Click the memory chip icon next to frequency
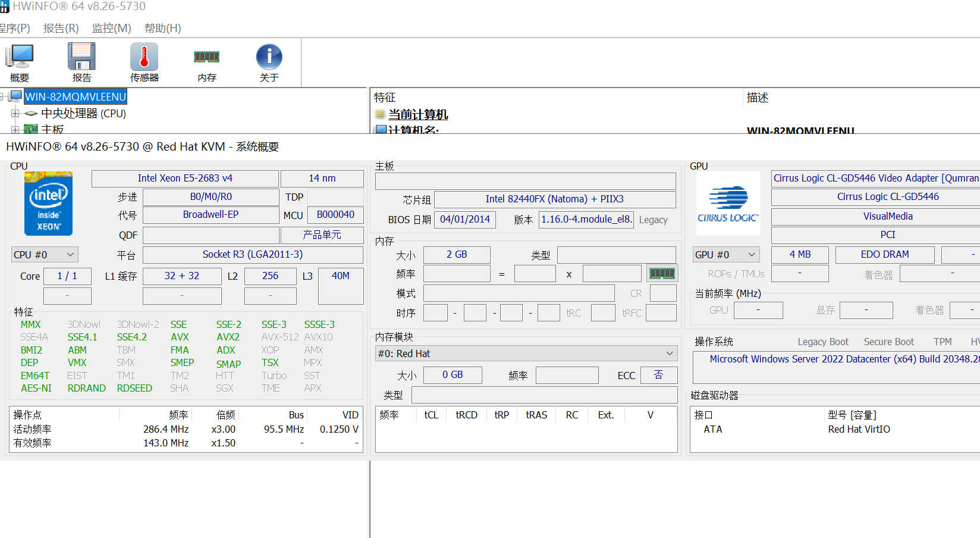 [662, 273]
